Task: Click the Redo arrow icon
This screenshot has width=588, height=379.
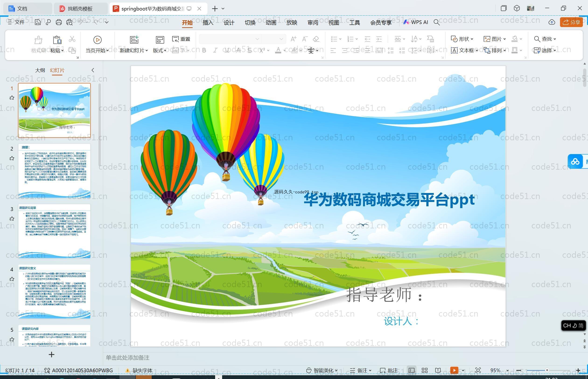Action: (x=96, y=22)
